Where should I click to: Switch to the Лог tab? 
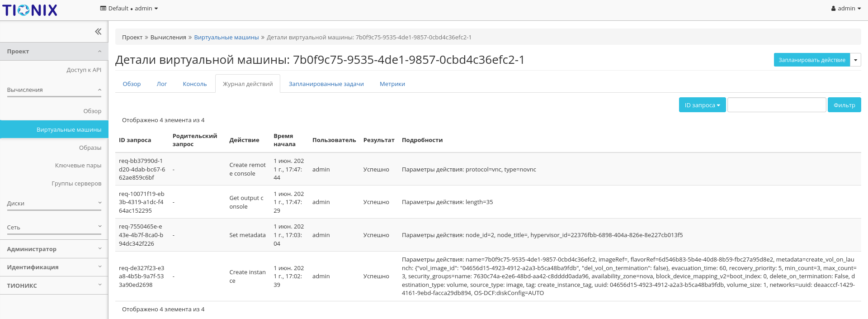coord(162,84)
